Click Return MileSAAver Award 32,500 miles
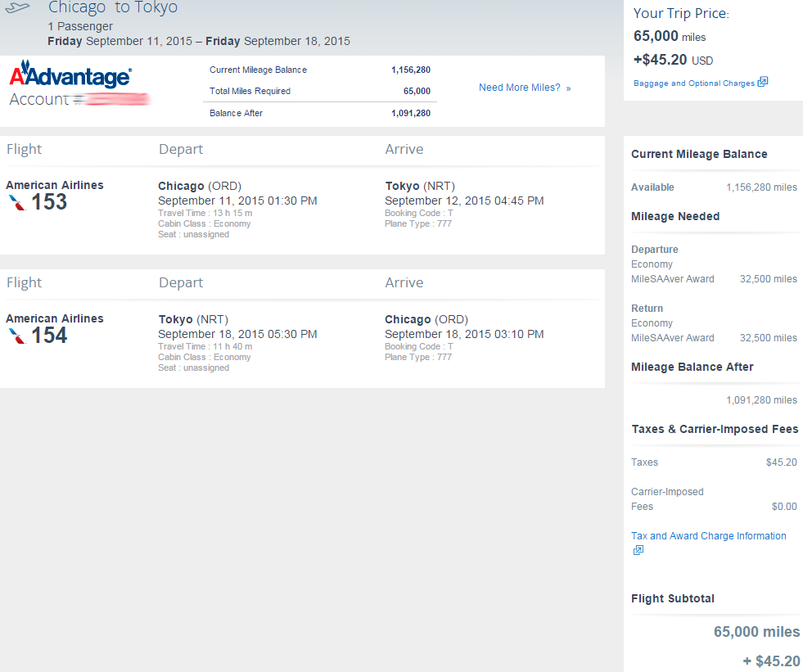 (x=714, y=338)
